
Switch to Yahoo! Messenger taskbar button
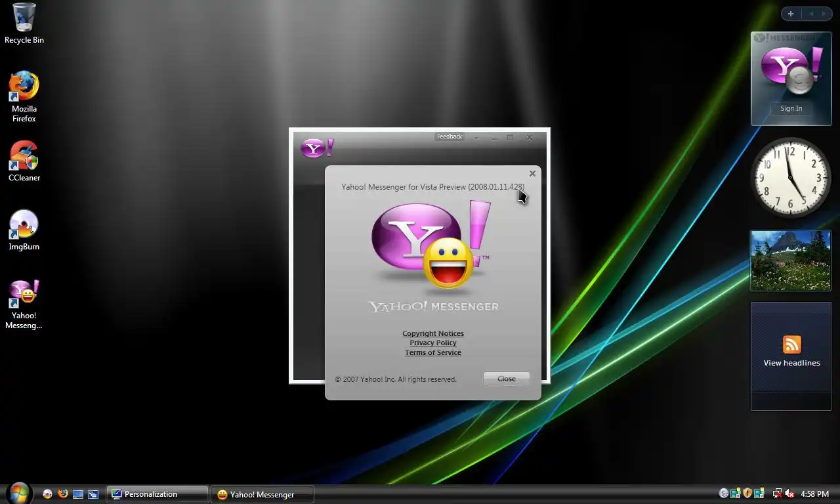coord(262,494)
